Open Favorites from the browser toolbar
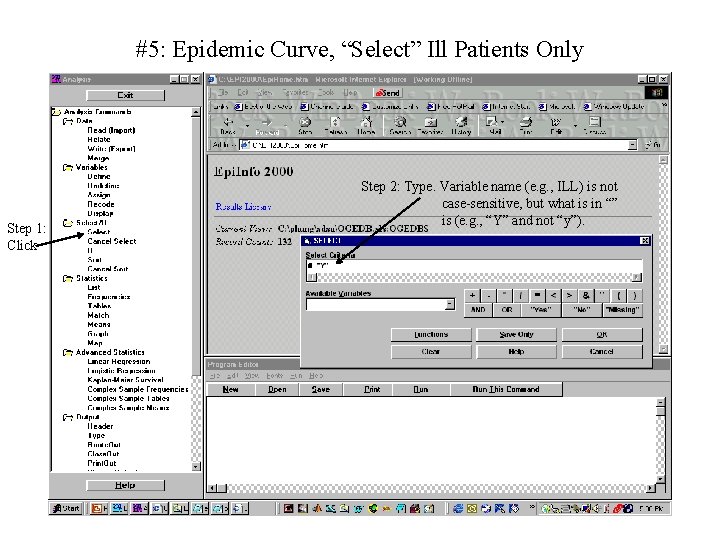Screen dimensions: 720x540 coord(430,125)
